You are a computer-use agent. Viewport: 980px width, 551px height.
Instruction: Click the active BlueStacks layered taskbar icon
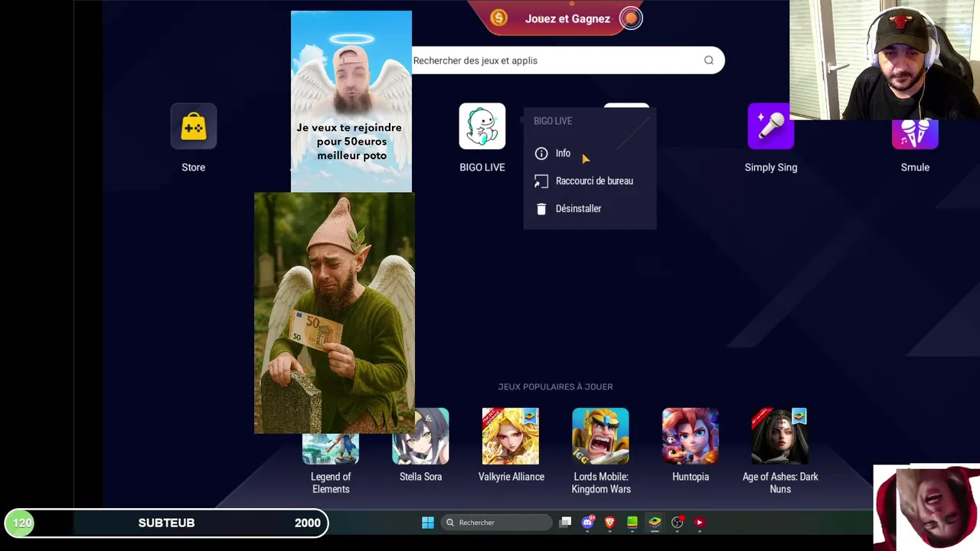pyautogui.click(x=655, y=523)
